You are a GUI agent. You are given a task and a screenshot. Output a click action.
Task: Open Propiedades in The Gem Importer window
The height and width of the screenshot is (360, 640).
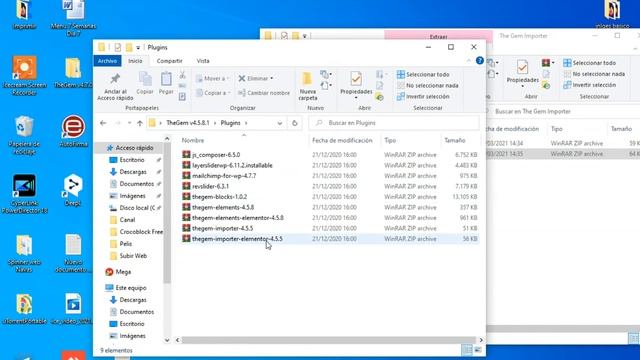pyautogui.click(x=522, y=73)
